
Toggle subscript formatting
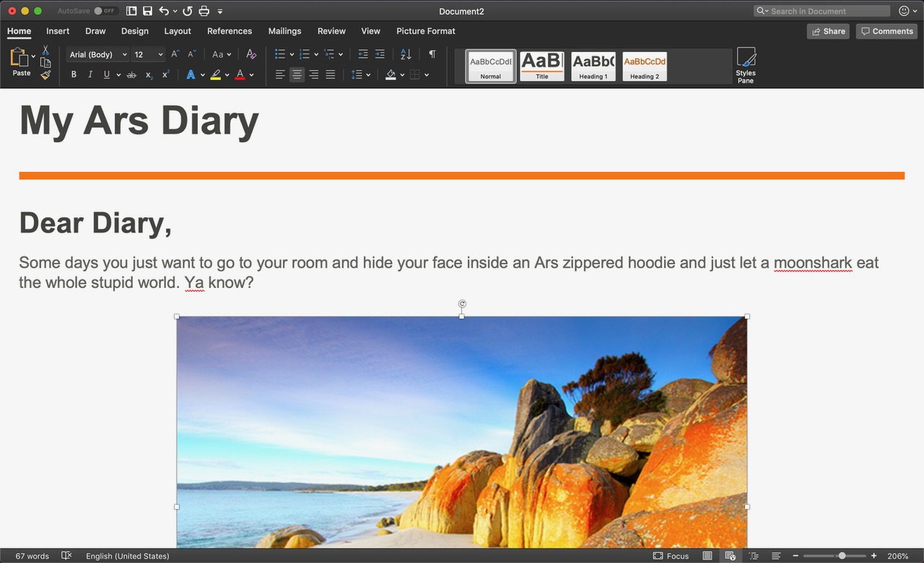click(x=149, y=74)
